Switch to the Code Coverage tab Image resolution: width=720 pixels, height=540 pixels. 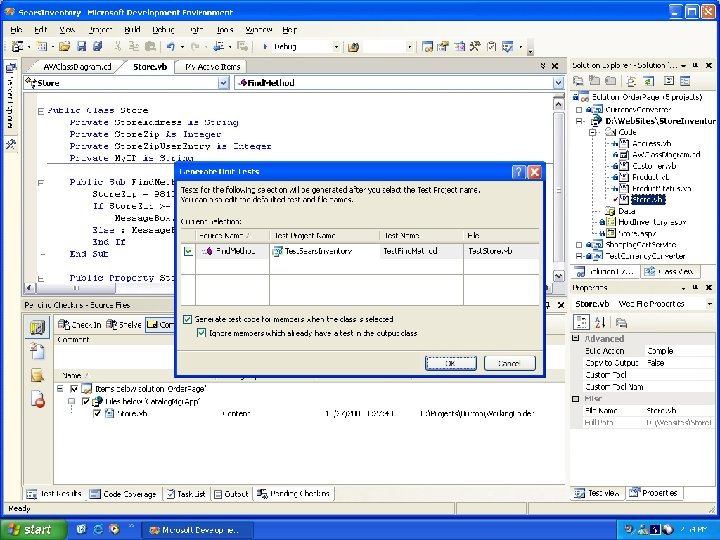click(x=123, y=494)
